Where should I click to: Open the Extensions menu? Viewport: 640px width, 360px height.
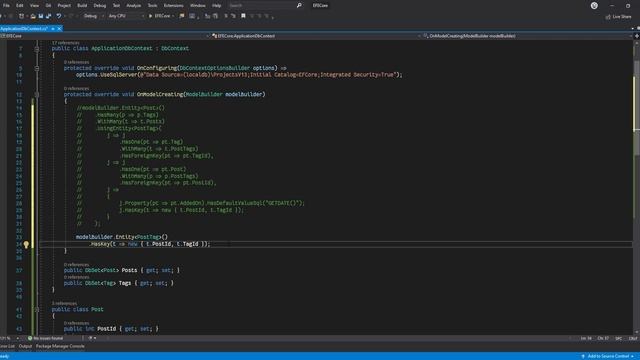pyautogui.click(x=173, y=6)
